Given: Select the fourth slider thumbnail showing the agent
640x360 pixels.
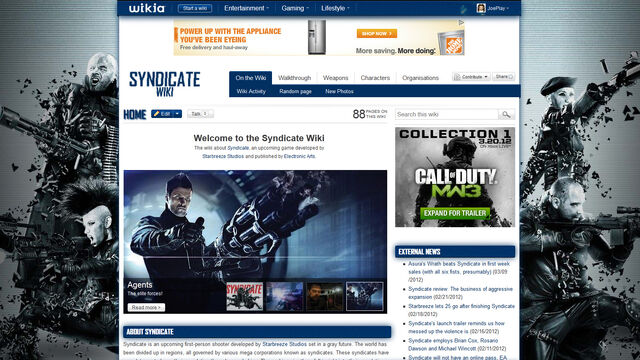Looking at the screenshot, I should [x=364, y=296].
